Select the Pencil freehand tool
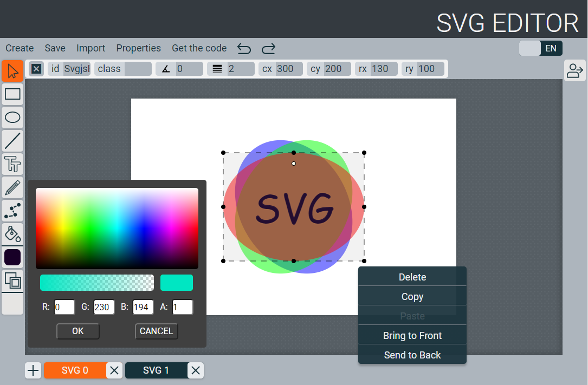Screen dimensions: 588x385 point(12,187)
